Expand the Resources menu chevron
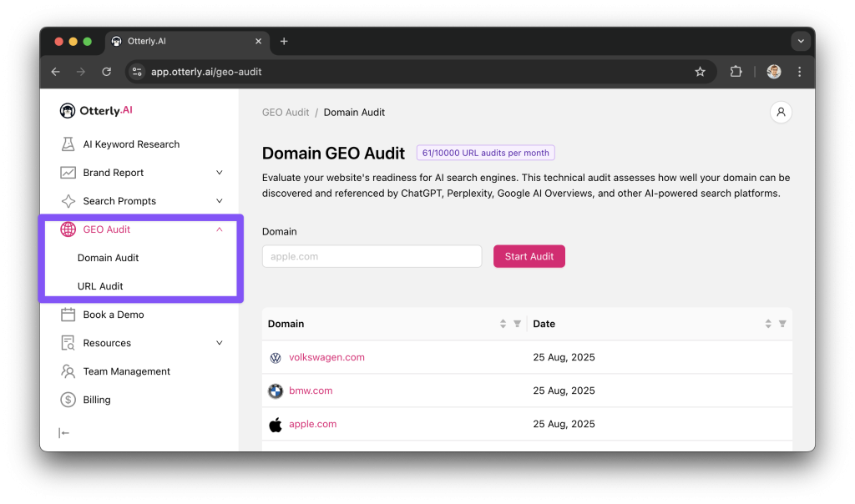This screenshot has width=855, height=504. [220, 343]
